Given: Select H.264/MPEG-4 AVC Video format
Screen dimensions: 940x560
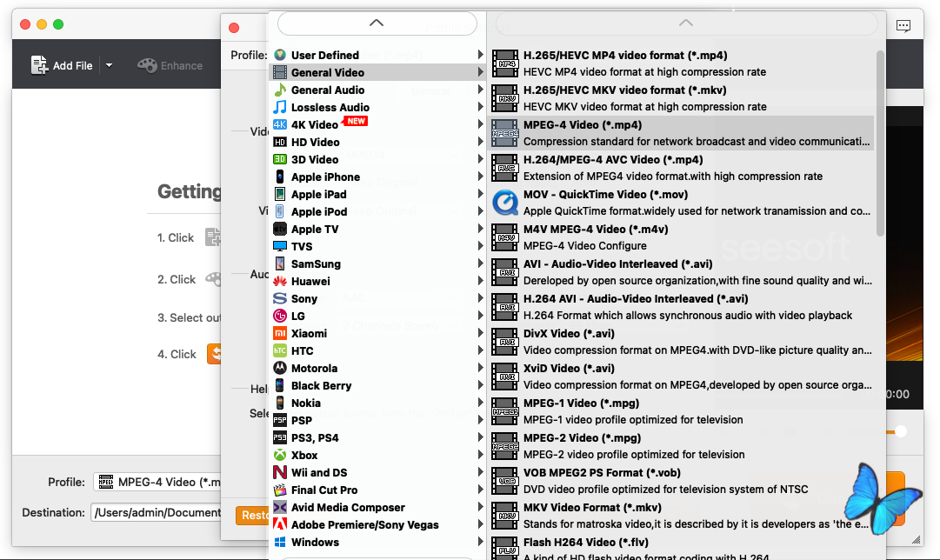Looking at the screenshot, I should point(613,159).
